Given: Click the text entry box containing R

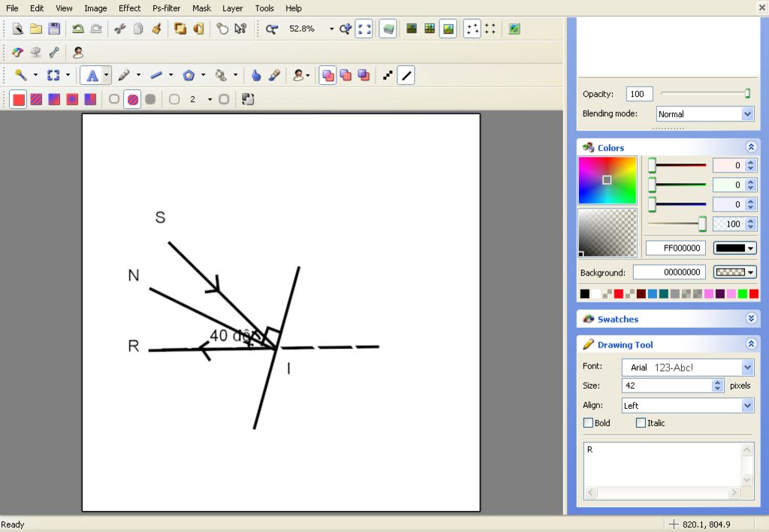Looking at the screenshot, I should (x=662, y=464).
